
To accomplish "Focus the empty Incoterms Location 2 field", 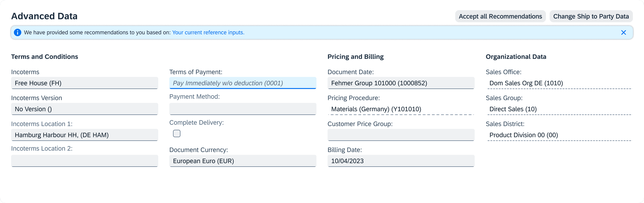I will (x=84, y=161).
